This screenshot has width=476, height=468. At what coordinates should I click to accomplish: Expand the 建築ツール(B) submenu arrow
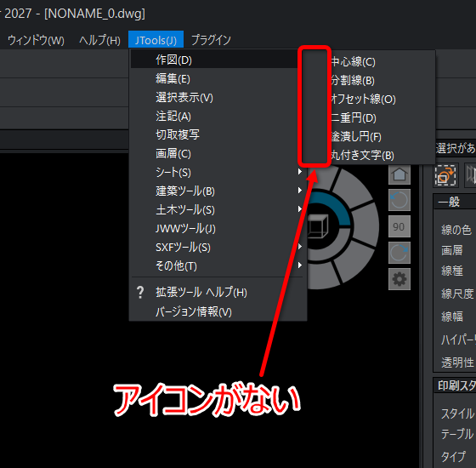point(300,191)
